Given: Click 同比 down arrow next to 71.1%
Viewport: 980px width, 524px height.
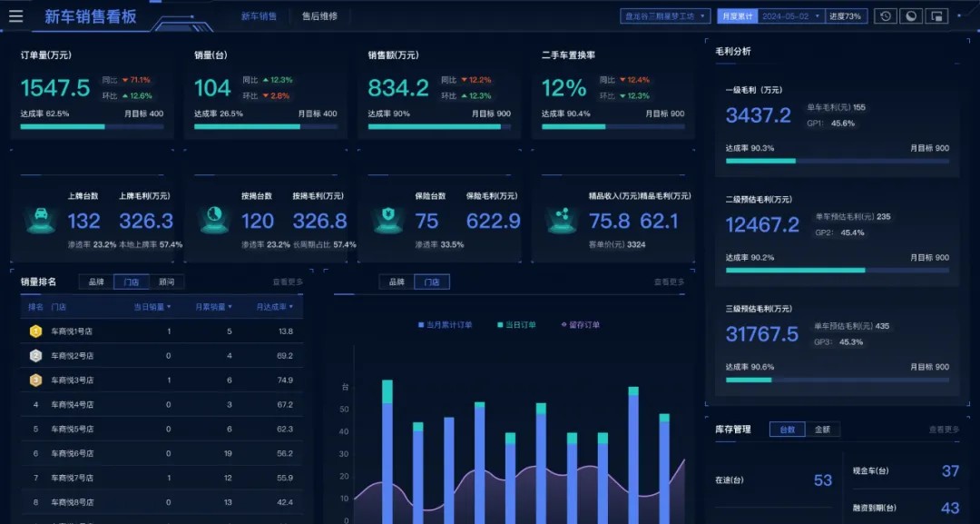Looking at the screenshot, I should click(x=125, y=80).
